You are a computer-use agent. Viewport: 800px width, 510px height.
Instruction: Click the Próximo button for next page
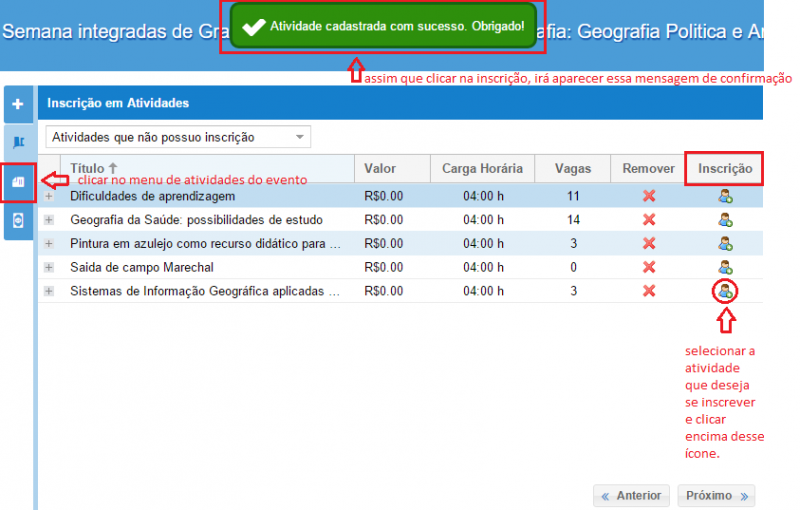click(716, 496)
